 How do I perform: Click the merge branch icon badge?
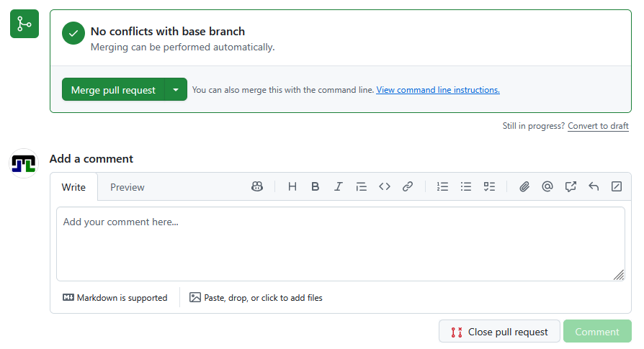pos(24,24)
